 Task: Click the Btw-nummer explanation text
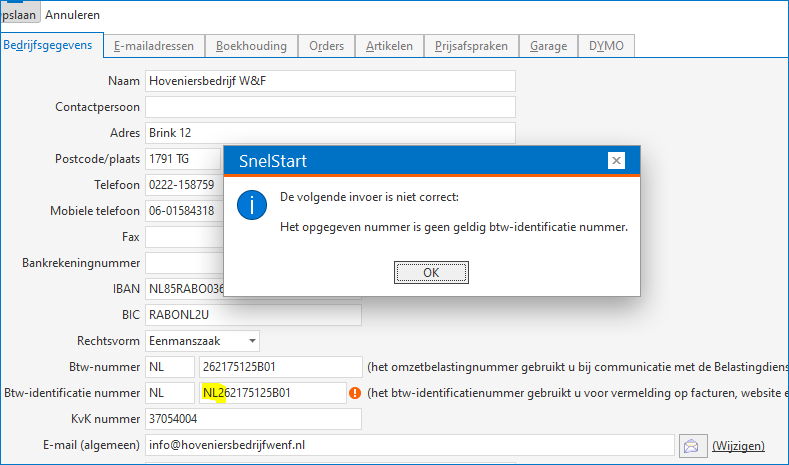coord(578,367)
